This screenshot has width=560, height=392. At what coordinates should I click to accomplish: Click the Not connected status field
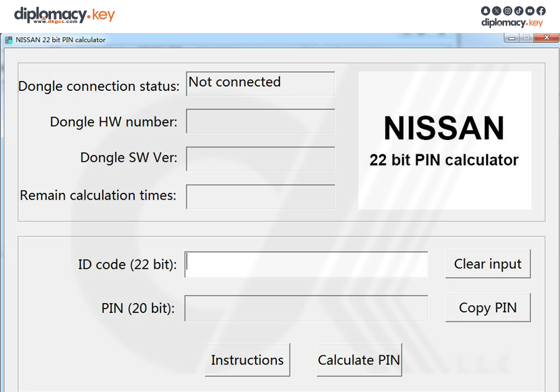pyautogui.click(x=260, y=83)
